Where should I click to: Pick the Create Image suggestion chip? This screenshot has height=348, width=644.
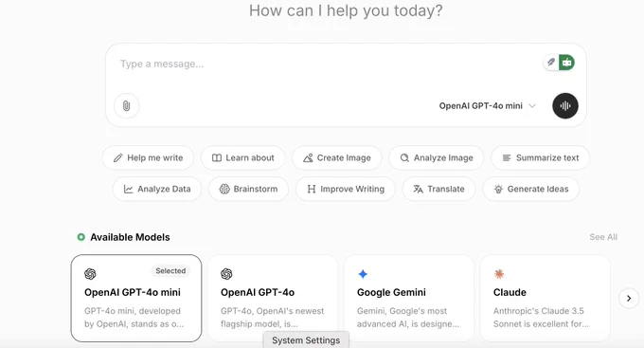click(x=337, y=157)
